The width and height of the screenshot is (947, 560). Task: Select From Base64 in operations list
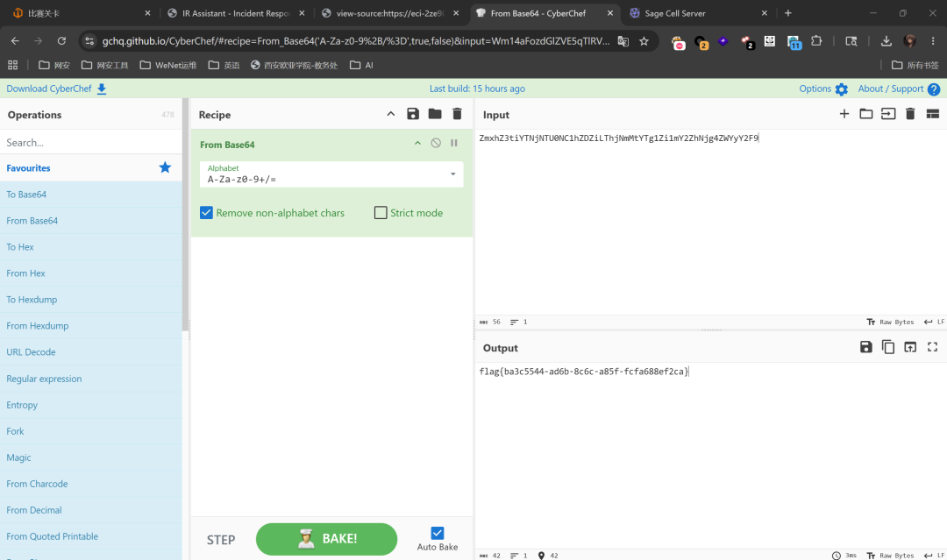pos(90,221)
